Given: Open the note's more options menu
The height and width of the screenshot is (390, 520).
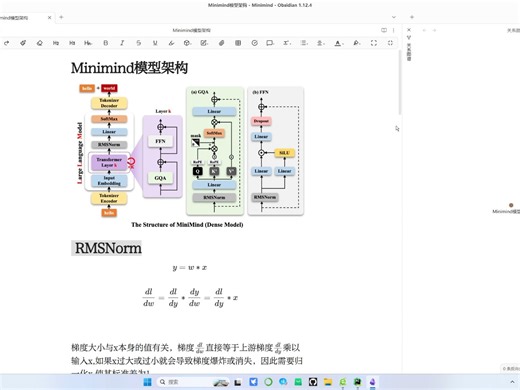Looking at the screenshot, I should (394, 30).
